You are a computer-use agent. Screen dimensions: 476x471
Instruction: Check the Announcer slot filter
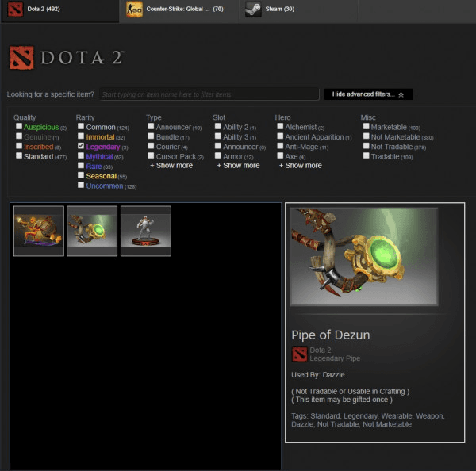[218, 146]
